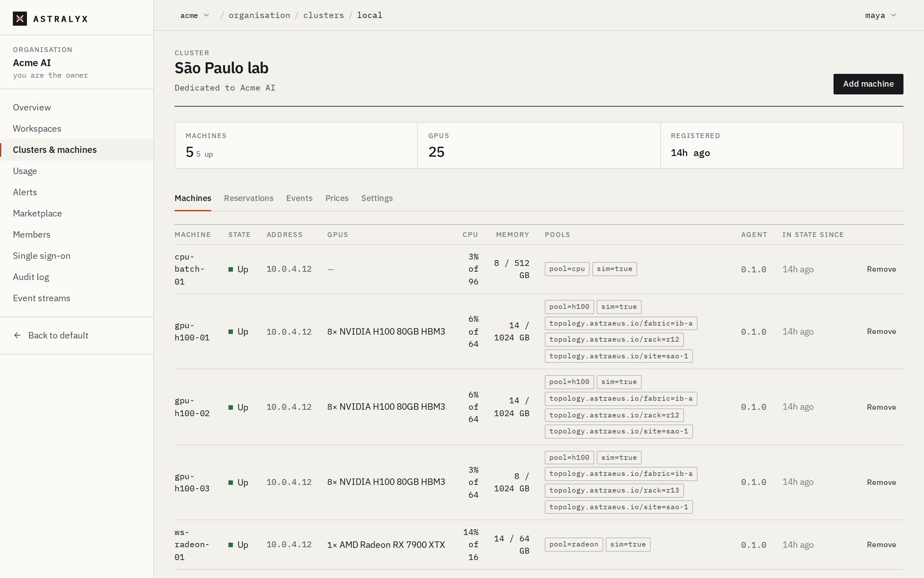Click the MEMORY column header
The height and width of the screenshot is (578, 924).
pyautogui.click(x=512, y=235)
